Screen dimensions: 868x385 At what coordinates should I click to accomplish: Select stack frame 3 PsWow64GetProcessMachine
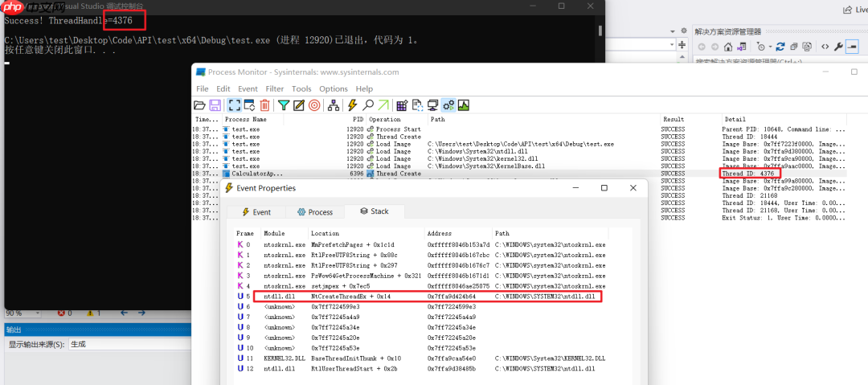coord(420,276)
